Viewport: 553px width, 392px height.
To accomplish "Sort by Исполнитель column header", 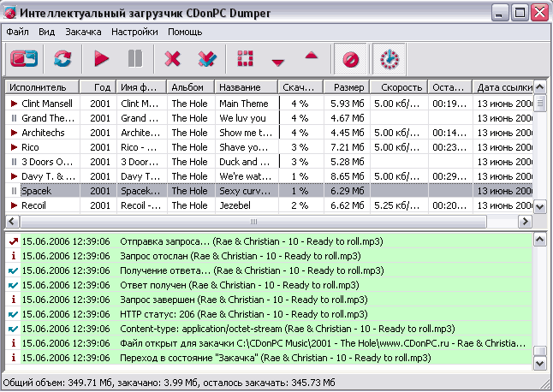I will click(x=42, y=87).
